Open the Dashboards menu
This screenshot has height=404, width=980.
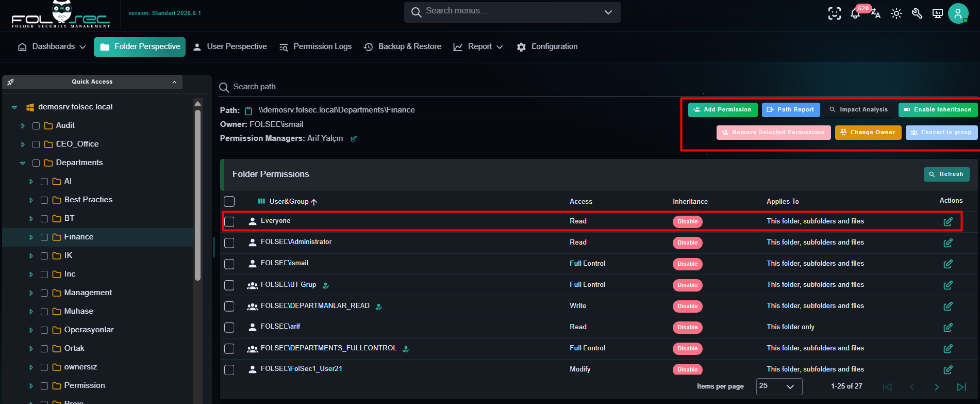coord(52,46)
